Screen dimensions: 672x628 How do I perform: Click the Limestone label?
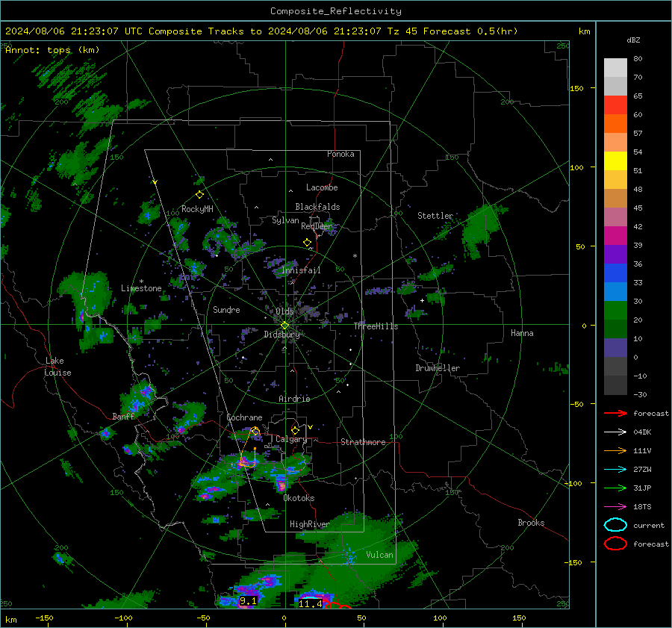141,288
